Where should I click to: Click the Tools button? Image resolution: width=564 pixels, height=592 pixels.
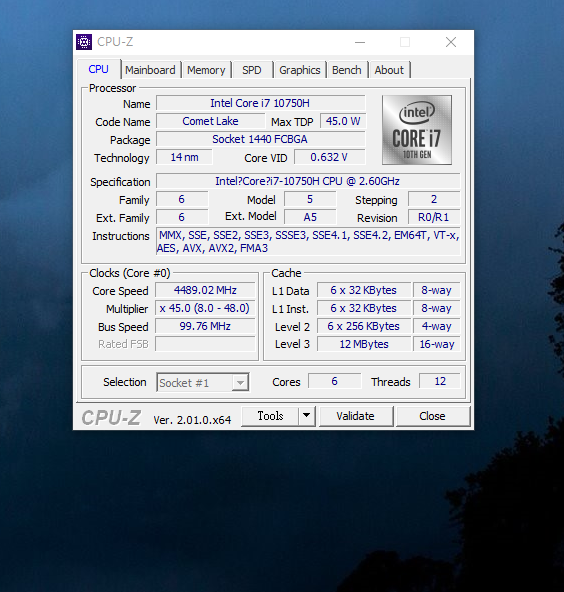[x=270, y=416]
